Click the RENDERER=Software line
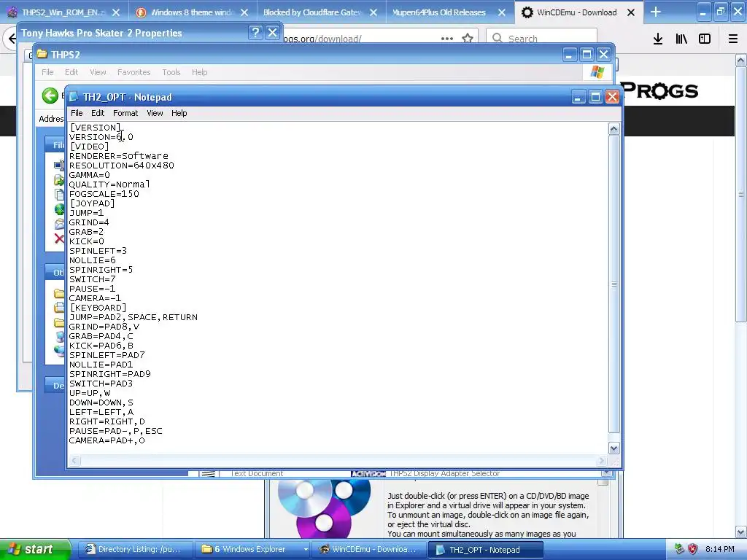The image size is (747, 560). (119, 156)
